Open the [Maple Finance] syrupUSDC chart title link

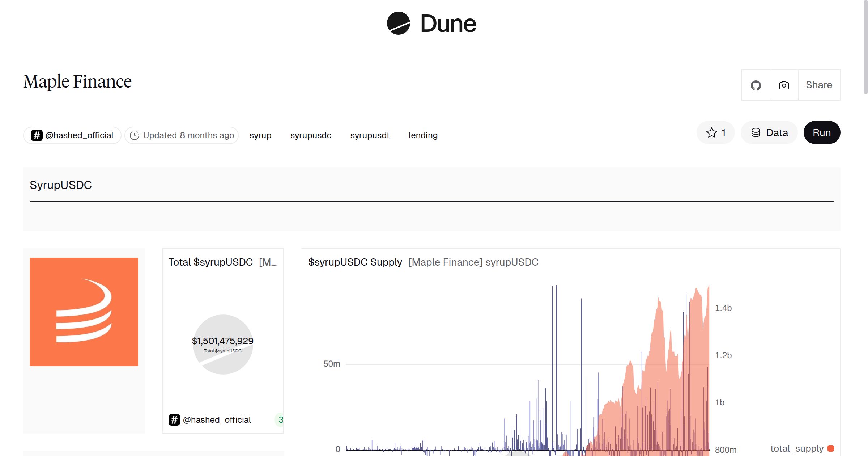[x=473, y=262]
